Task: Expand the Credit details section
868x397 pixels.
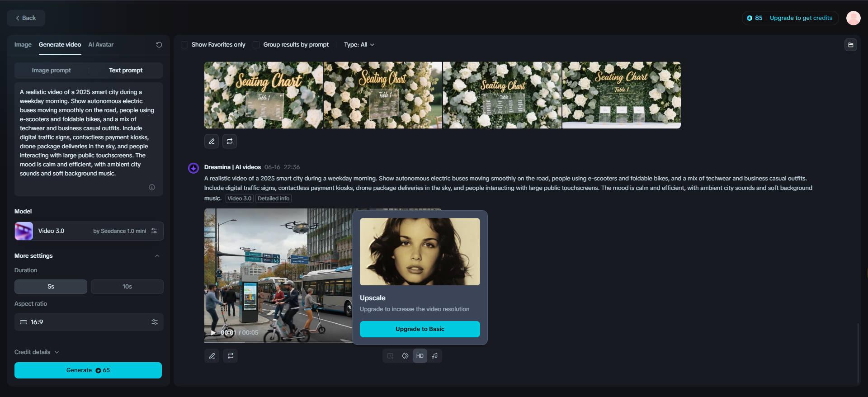Action: tap(37, 352)
